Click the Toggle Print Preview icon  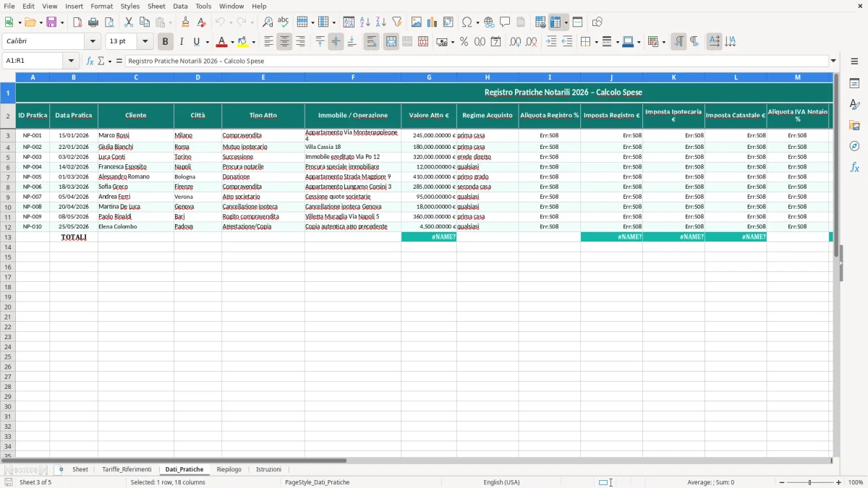(x=109, y=22)
